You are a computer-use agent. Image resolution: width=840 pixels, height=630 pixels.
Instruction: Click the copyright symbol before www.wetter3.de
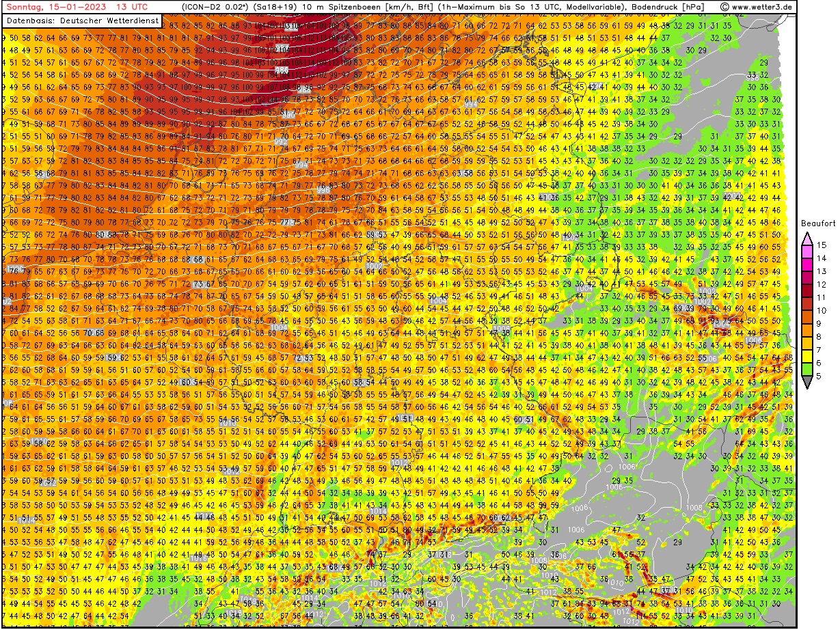click(724, 7)
